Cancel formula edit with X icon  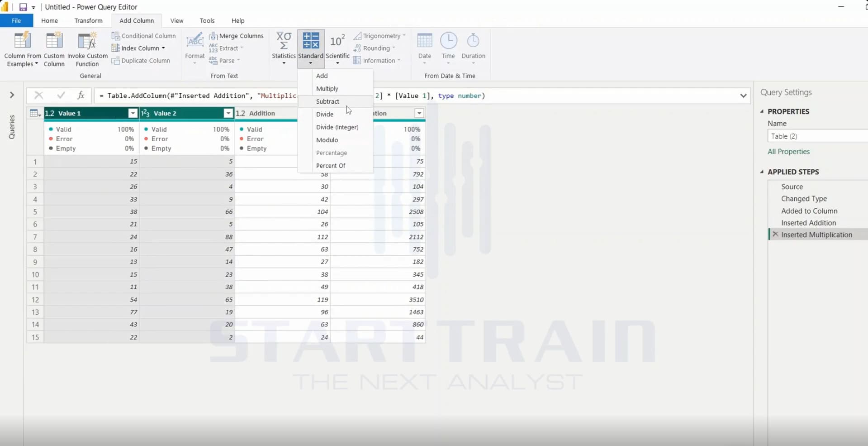tap(38, 95)
